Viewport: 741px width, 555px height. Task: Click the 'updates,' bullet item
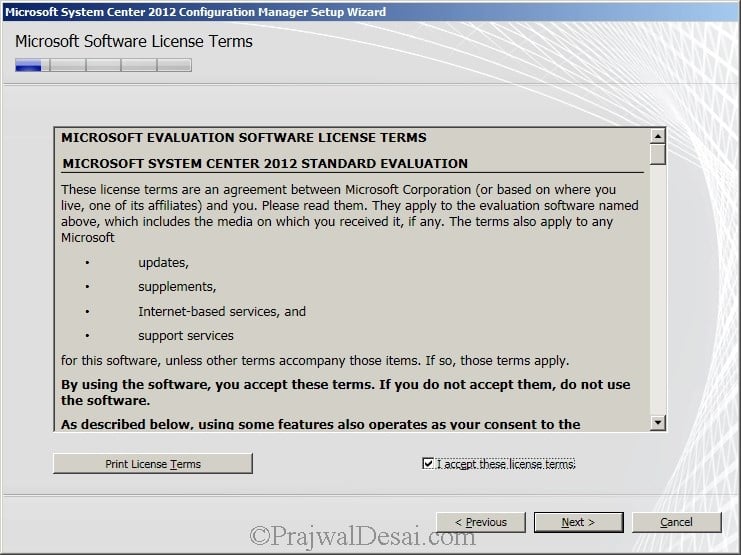point(163,263)
